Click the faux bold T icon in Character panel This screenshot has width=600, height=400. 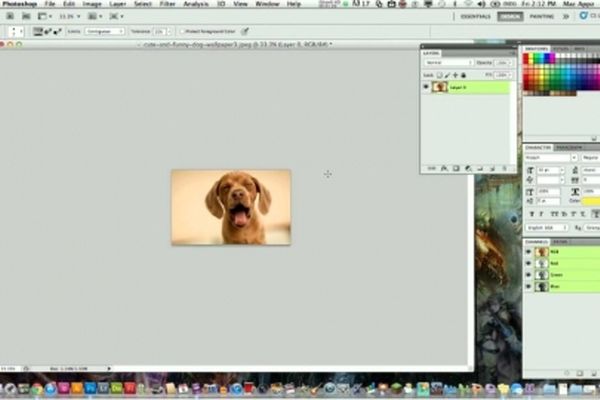531,213
